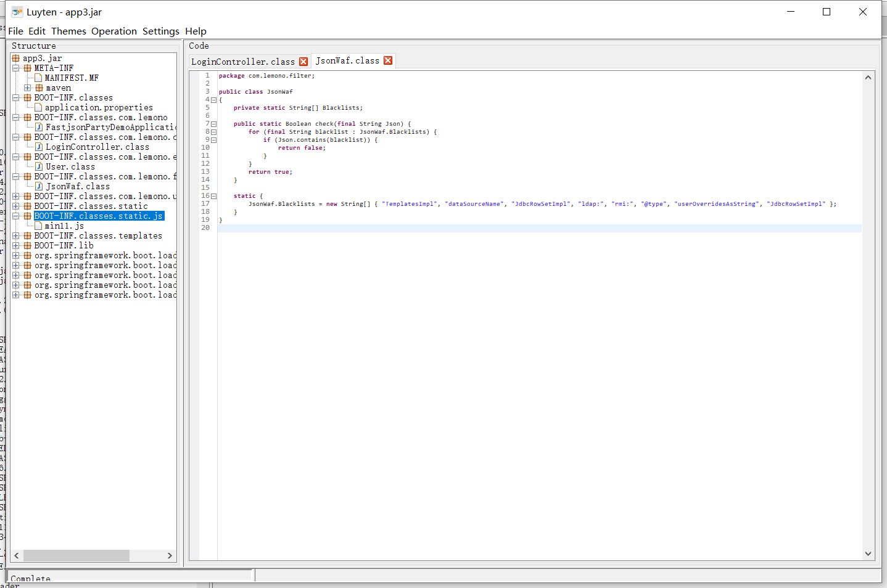Click the LoginController.class Java icon in tree

(x=39, y=147)
